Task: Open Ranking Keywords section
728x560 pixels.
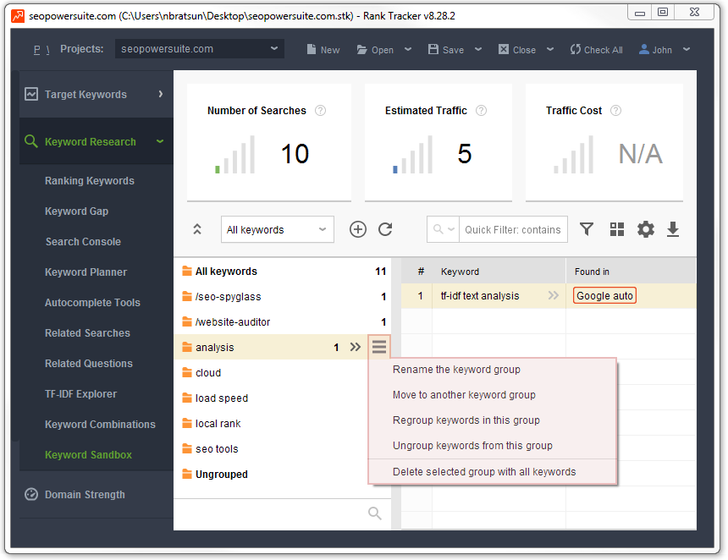Action: [x=90, y=181]
